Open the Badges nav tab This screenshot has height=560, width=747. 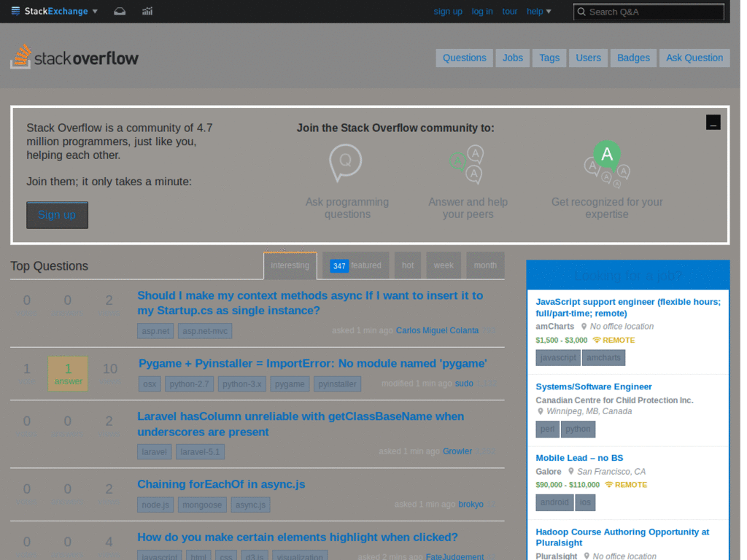633,58
